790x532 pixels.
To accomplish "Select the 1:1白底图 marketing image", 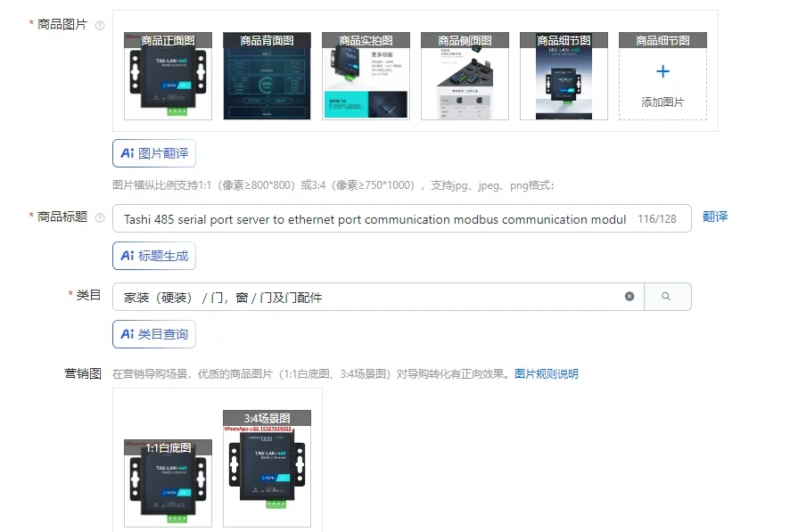I will point(168,483).
